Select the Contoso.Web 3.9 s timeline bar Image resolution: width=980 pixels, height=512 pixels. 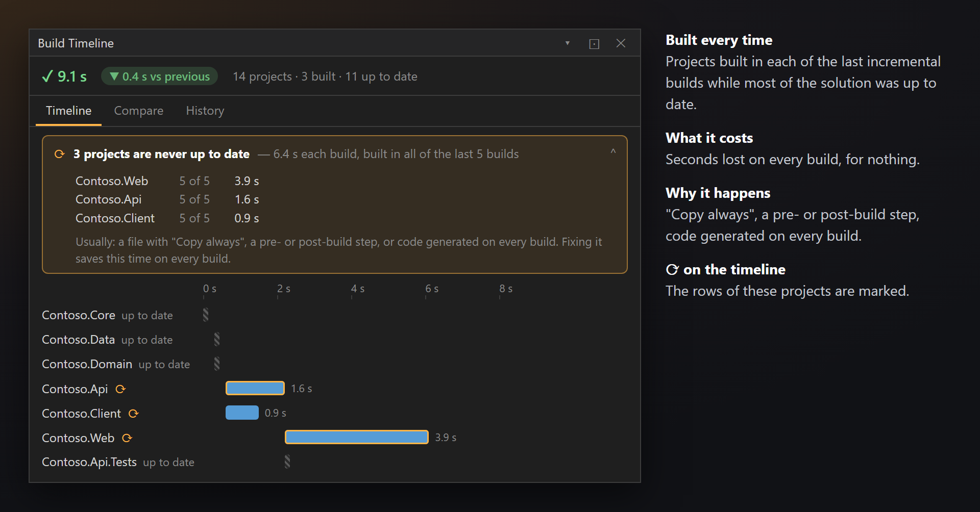coord(357,437)
